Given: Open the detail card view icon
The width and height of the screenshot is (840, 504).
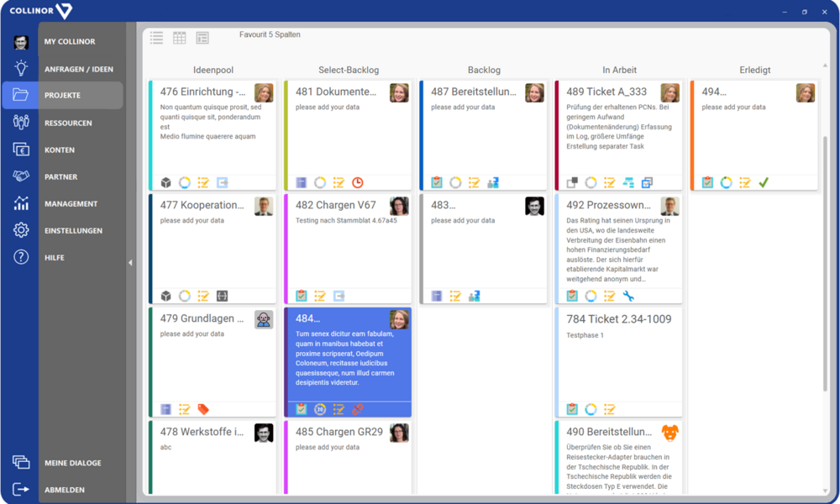Looking at the screenshot, I should [202, 38].
